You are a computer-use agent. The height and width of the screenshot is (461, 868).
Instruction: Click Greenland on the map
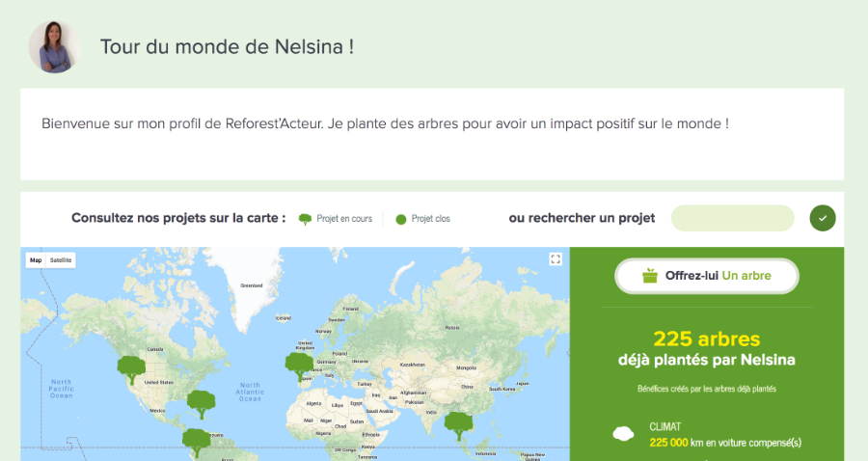(252, 285)
